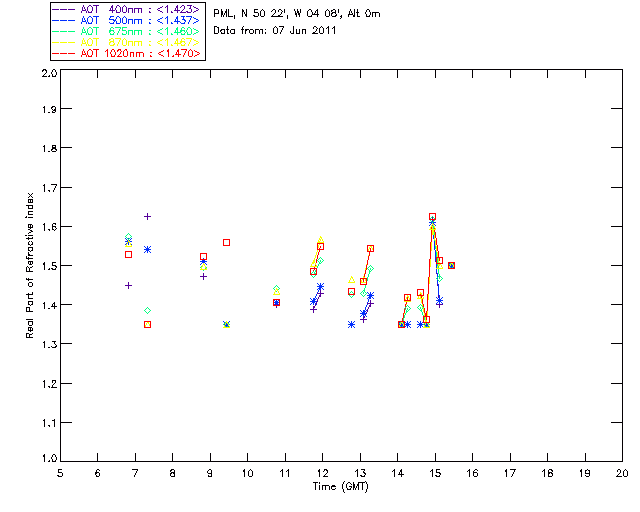
Task: Click the x-axis tick label 15
Action: click(x=435, y=473)
